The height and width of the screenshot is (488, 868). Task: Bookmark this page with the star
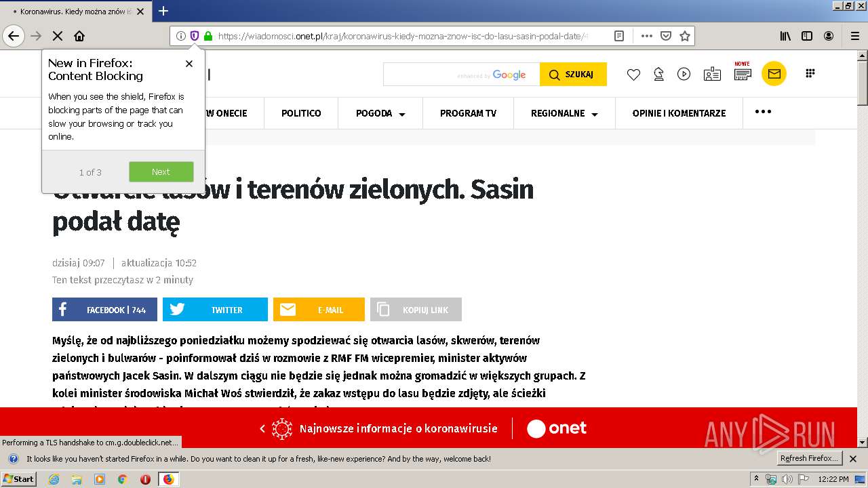click(685, 36)
